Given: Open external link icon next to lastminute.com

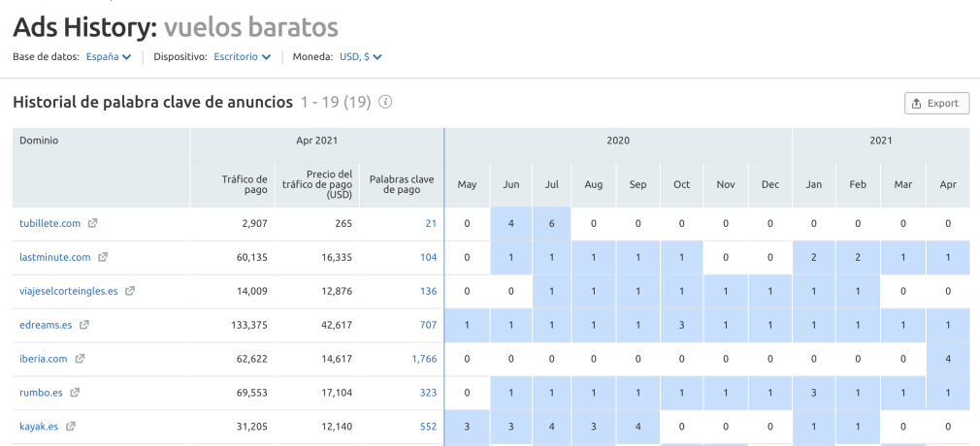Looking at the screenshot, I should click(102, 258).
